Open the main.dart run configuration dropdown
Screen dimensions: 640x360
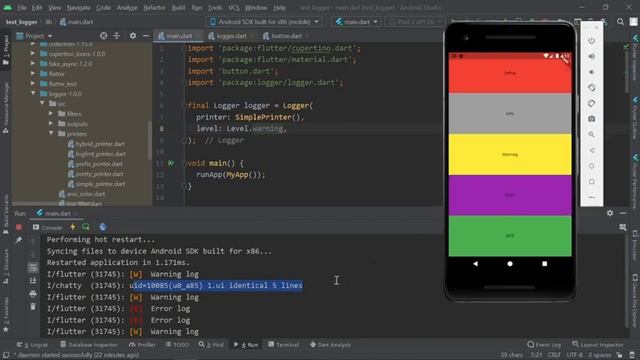tap(357, 22)
